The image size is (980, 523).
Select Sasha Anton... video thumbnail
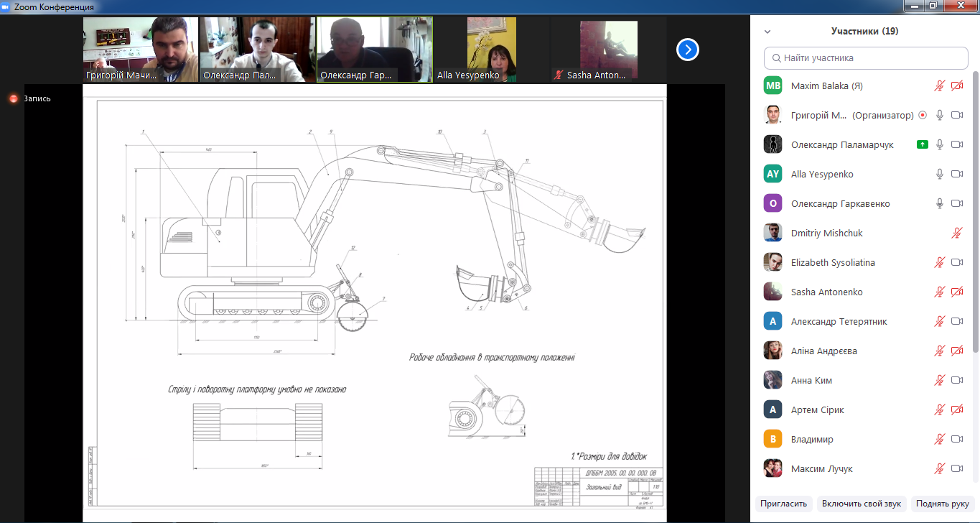[x=609, y=50]
